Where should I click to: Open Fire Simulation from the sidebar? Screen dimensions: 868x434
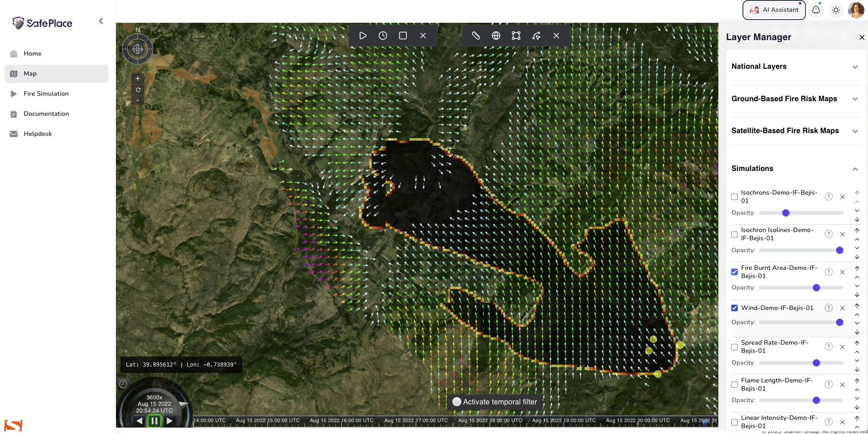[x=46, y=93]
